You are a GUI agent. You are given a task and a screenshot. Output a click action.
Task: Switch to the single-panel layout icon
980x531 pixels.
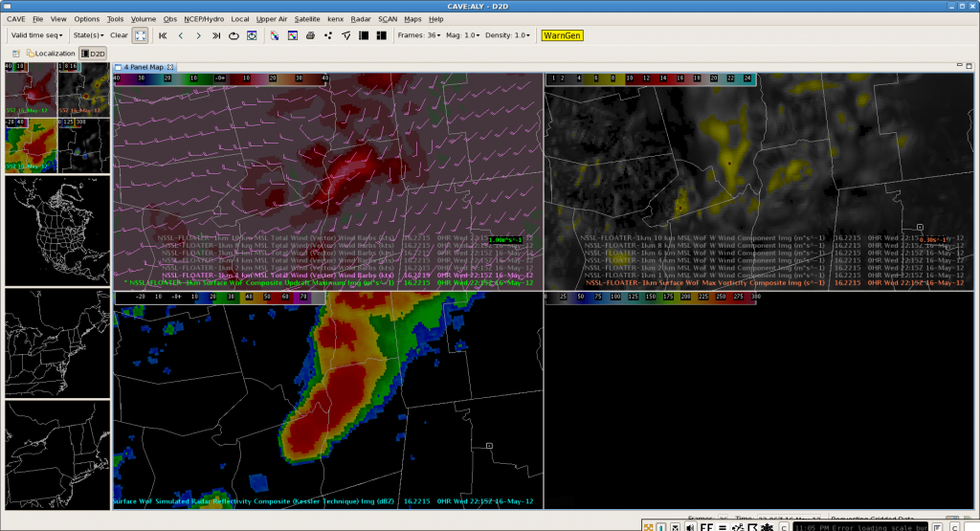pyautogui.click(x=363, y=35)
